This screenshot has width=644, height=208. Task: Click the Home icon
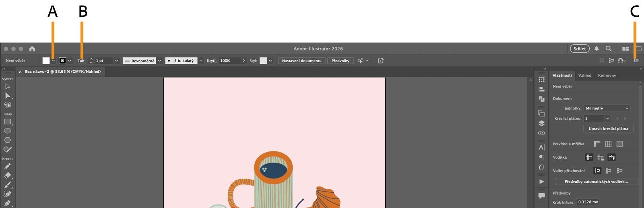(32, 49)
